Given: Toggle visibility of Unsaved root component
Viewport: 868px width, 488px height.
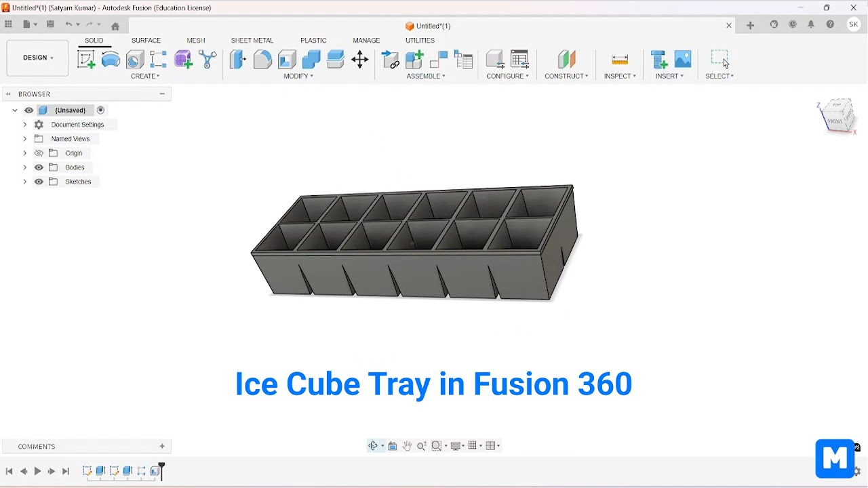Looking at the screenshot, I should click(28, 110).
